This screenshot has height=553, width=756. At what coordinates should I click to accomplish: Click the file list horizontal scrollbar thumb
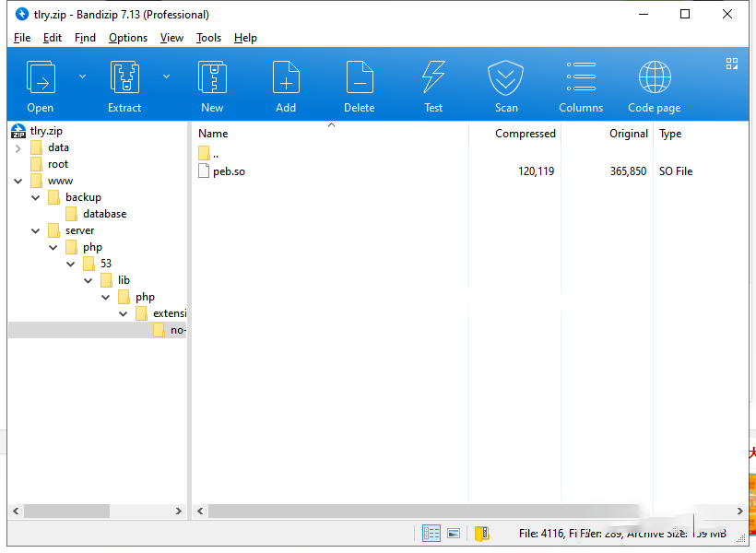(424, 511)
